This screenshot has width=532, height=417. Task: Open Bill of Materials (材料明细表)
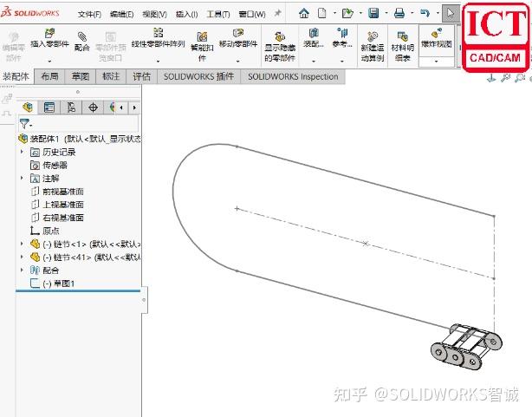coord(403,47)
